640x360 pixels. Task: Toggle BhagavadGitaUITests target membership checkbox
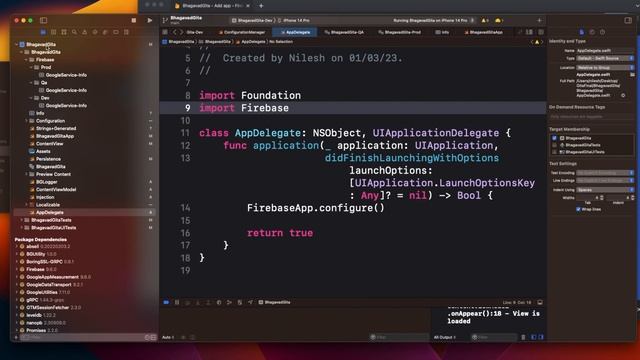click(x=554, y=152)
